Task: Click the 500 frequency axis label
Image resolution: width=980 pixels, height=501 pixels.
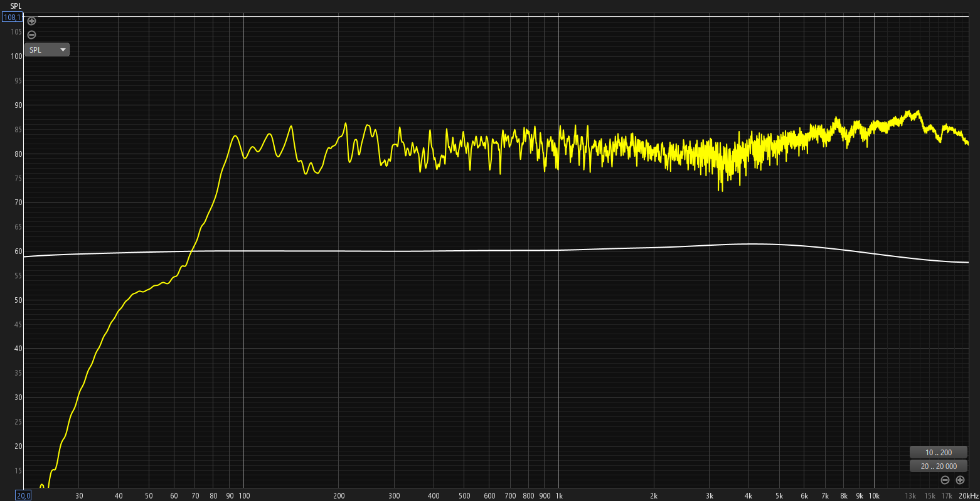Action: (x=464, y=496)
